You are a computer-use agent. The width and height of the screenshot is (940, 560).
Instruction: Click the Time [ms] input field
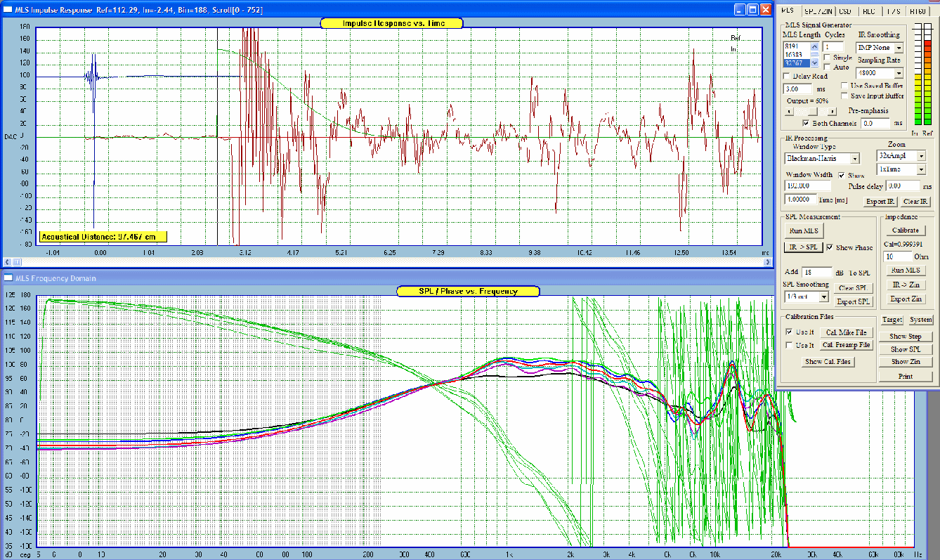coord(800,200)
